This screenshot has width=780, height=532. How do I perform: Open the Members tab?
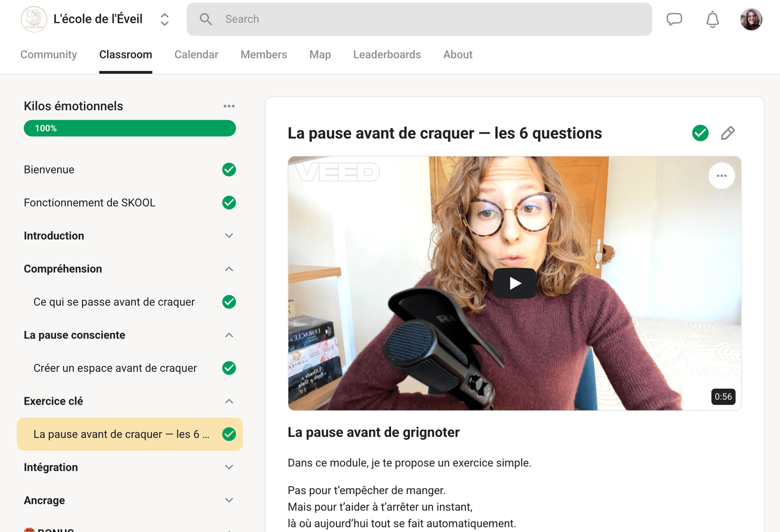(x=264, y=55)
